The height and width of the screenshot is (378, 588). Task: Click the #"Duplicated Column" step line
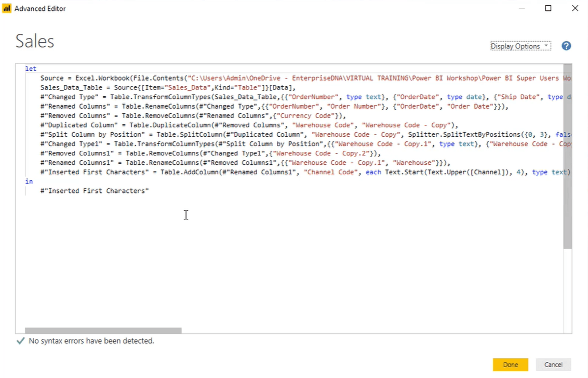[x=249, y=125]
